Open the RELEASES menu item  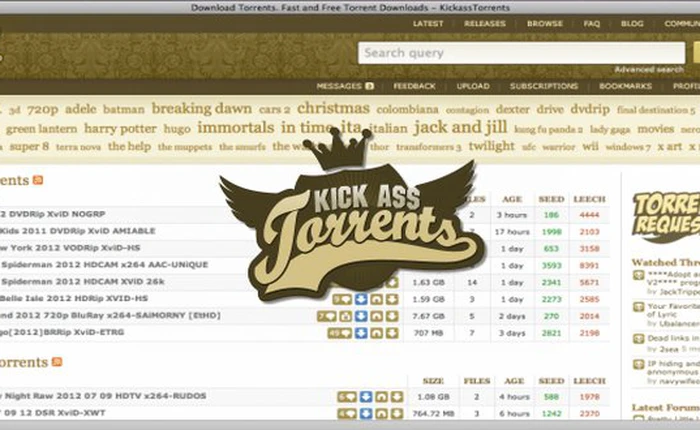click(485, 24)
